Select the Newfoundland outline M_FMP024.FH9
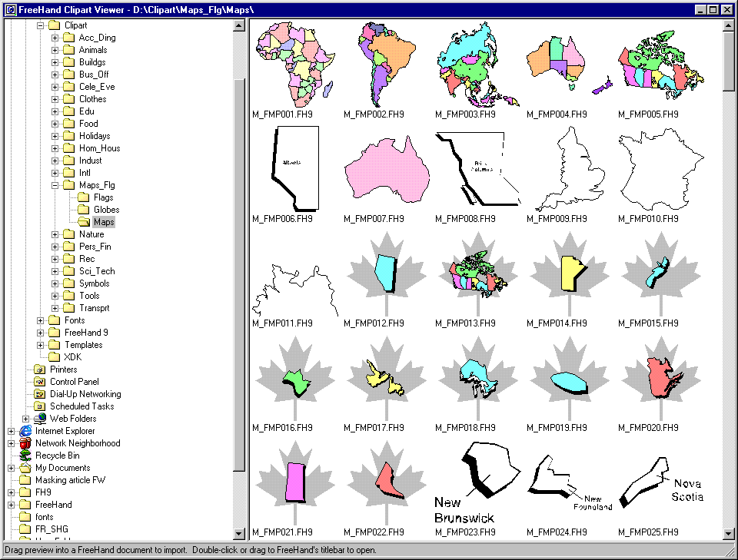The image size is (738, 560). point(569,482)
